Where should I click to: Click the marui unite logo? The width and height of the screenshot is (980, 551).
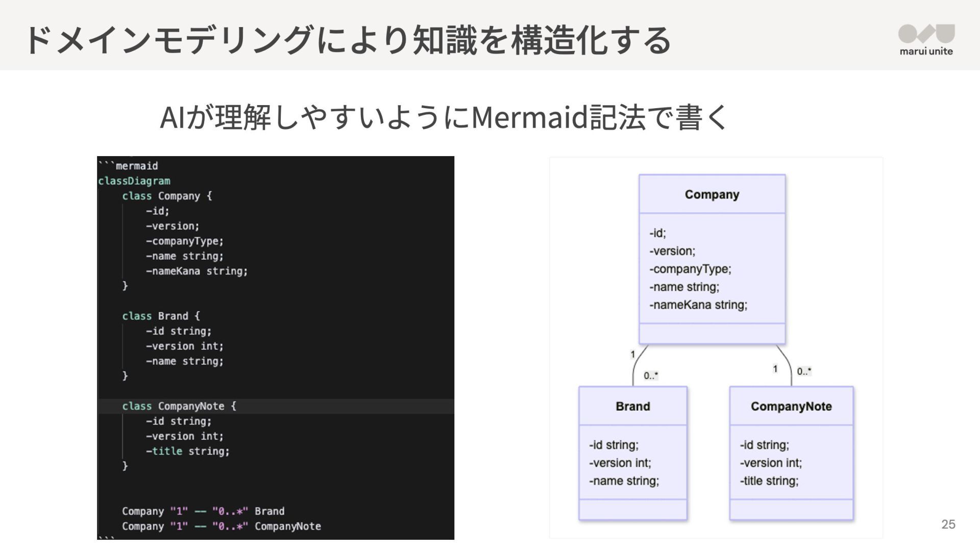pos(926,40)
